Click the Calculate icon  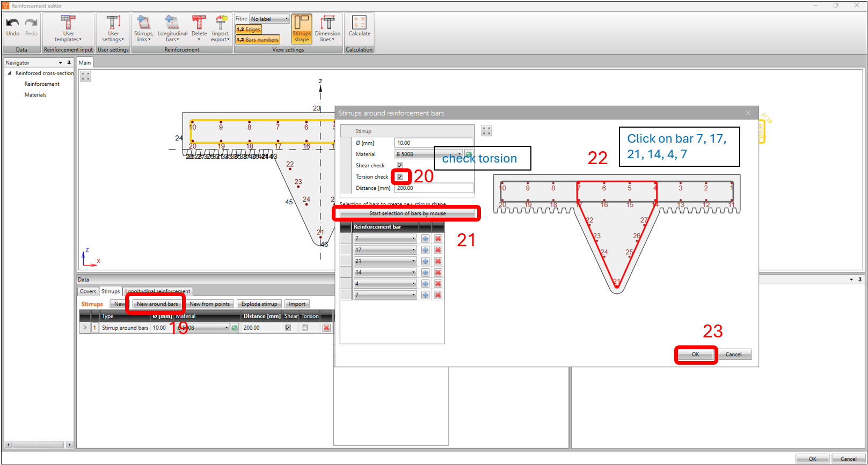click(x=359, y=23)
